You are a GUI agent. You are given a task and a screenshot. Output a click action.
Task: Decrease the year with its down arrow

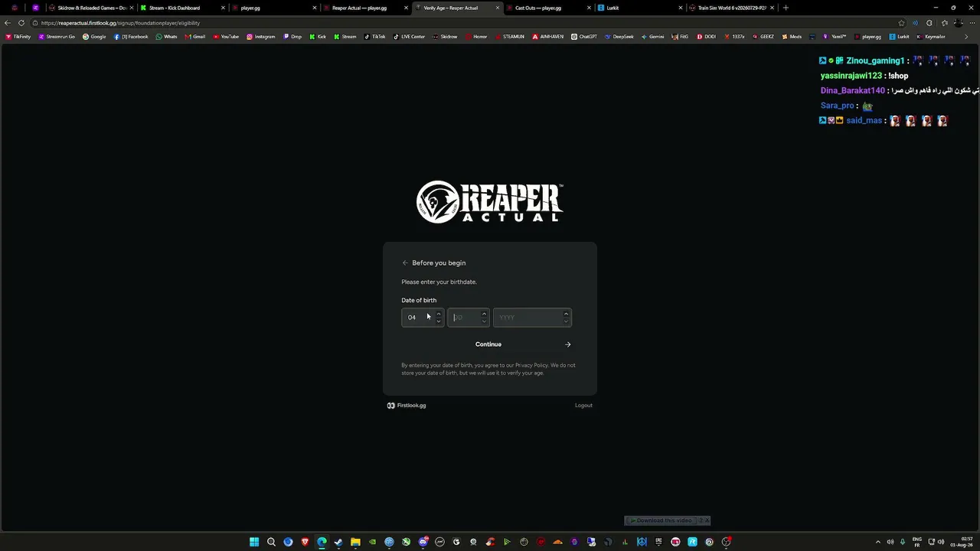(x=566, y=321)
